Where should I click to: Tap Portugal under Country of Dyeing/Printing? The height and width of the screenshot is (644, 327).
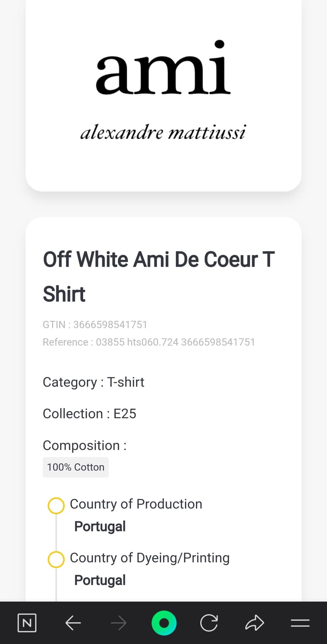coord(100,580)
